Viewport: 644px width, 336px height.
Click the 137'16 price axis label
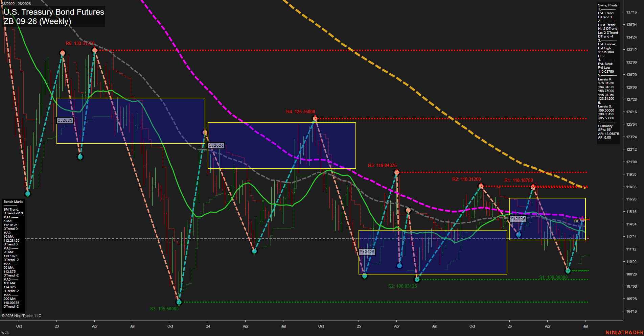(631, 12)
